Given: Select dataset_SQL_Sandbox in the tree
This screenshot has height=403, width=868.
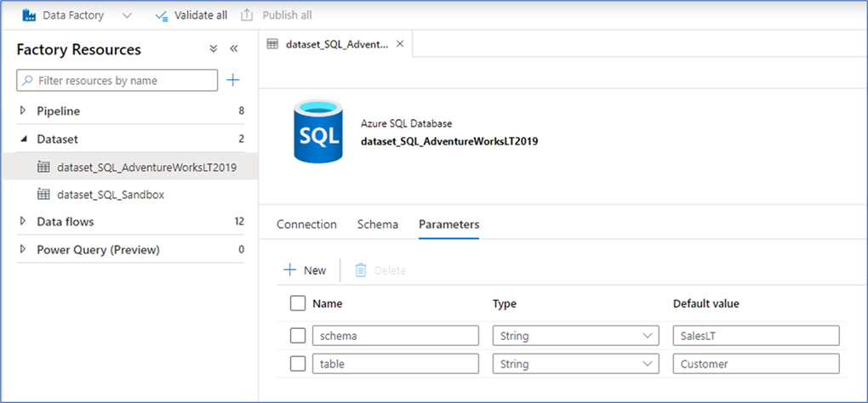Looking at the screenshot, I should pos(111,195).
